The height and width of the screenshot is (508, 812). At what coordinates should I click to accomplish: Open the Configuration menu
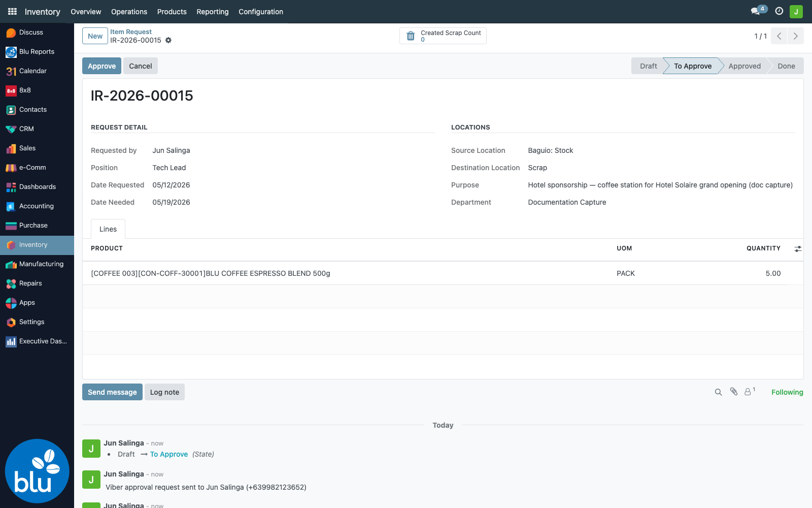(x=261, y=12)
